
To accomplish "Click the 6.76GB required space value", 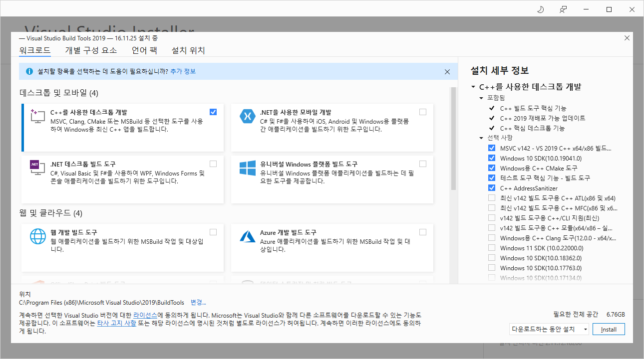I will click(616, 314).
